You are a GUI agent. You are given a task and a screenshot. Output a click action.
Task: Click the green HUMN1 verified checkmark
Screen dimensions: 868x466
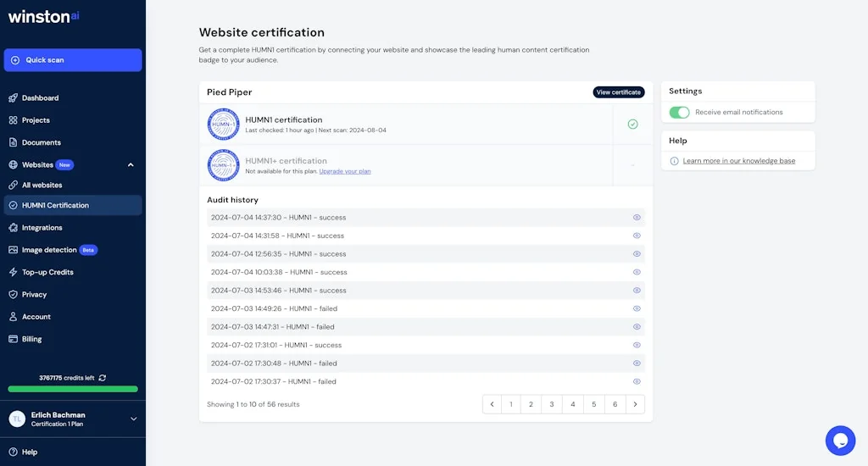click(x=632, y=125)
